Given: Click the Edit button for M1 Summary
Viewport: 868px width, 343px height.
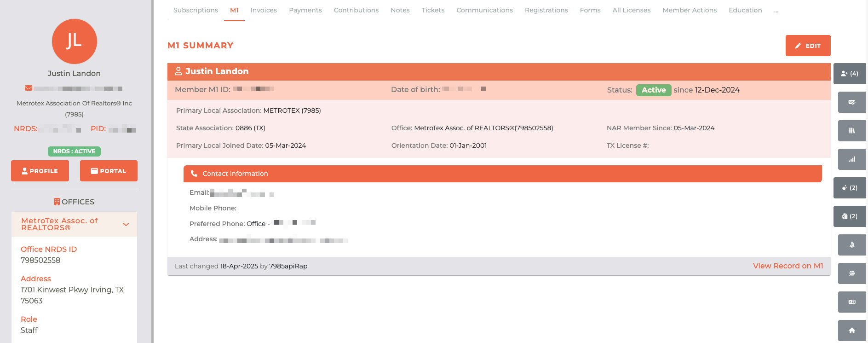Looking at the screenshot, I should (x=808, y=46).
